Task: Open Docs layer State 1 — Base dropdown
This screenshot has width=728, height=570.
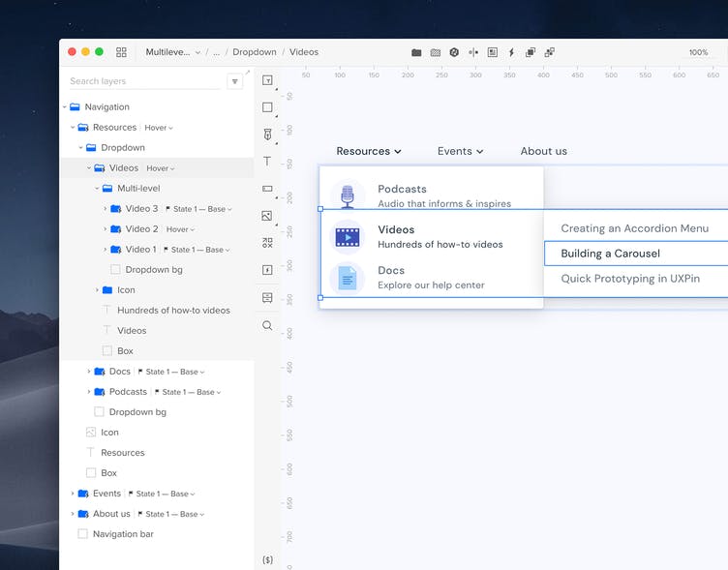Action: click(x=174, y=372)
